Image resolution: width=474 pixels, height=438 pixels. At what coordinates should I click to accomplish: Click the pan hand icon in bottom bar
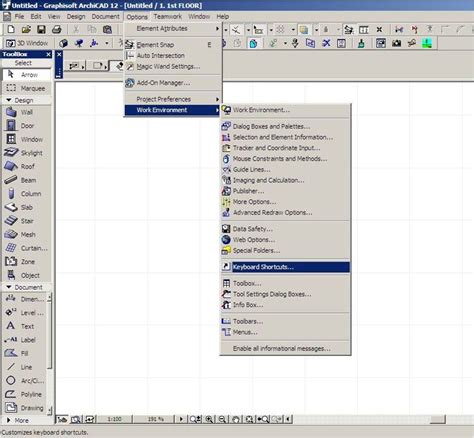(236, 419)
